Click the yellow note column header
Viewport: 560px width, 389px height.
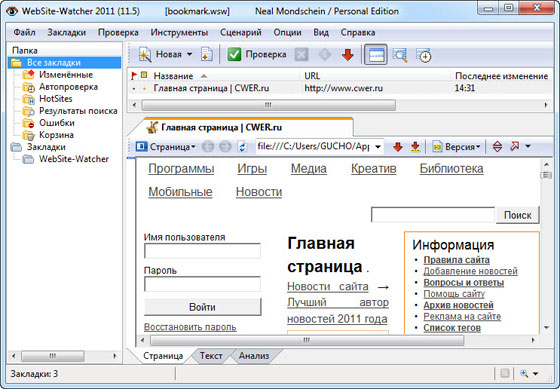point(144,75)
